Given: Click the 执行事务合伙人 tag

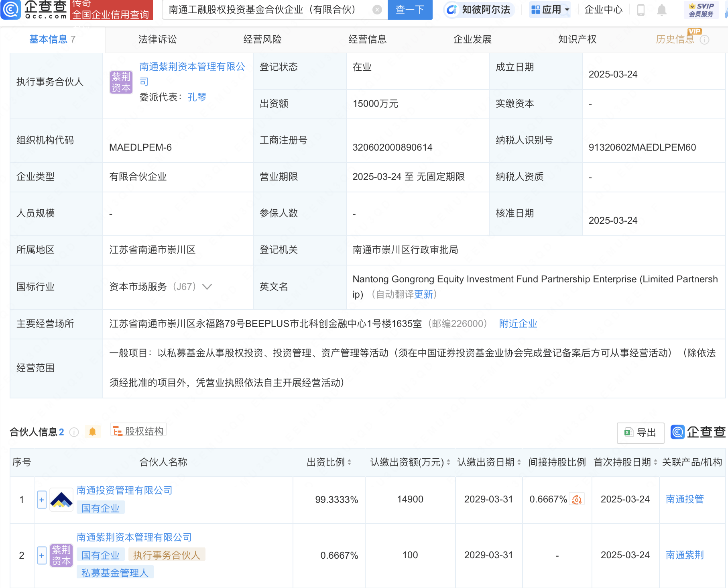Looking at the screenshot, I should [x=167, y=555].
